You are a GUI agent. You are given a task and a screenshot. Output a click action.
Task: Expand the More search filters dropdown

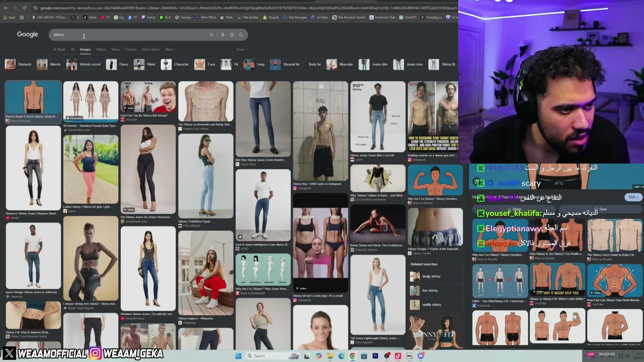[170, 49]
